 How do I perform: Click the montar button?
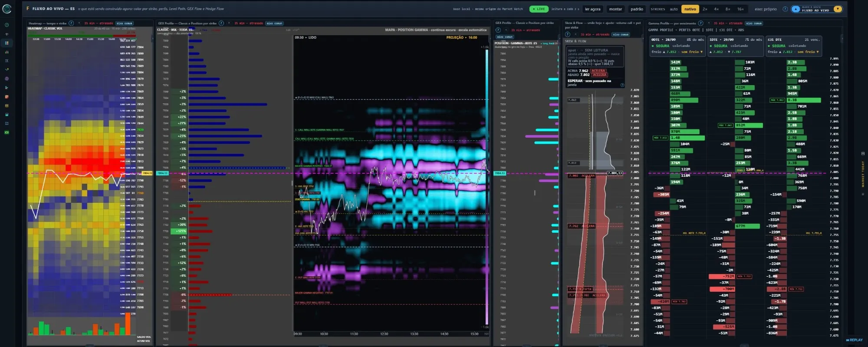[x=615, y=9]
